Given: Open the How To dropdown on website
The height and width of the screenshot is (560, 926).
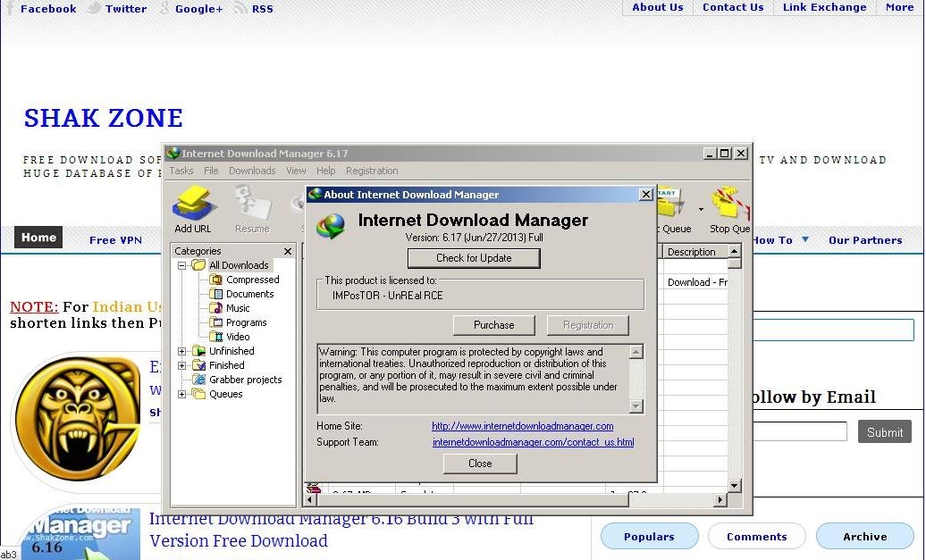Looking at the screenshot, I should [x=805, y=239].
